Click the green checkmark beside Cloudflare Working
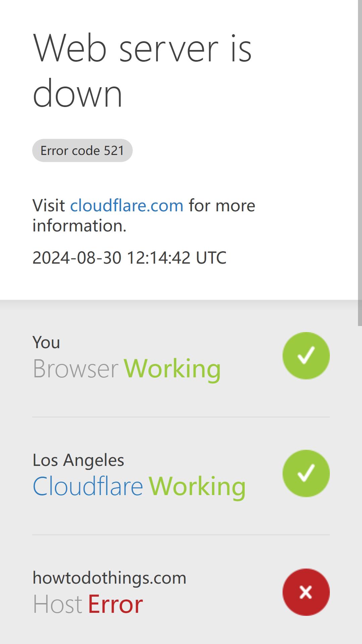This screenshot has width=362, height=644. pyautogui.click(x=306, y=473)
